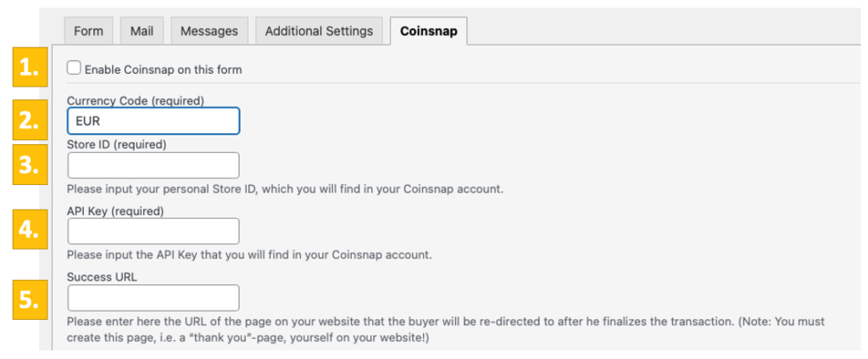Click the yellow number 4 badge
Screen dimensions: 868x359
pyautogui.click(x=31, y=230)
